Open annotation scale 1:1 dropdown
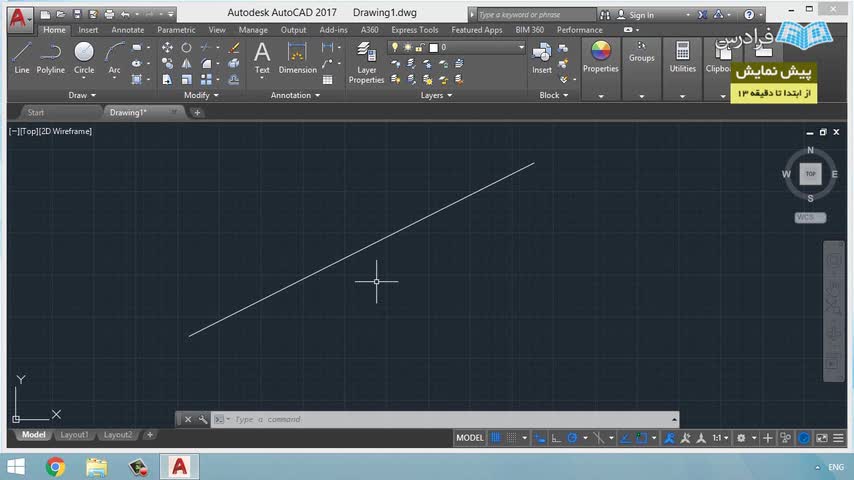Image resolution: width=854 pixels, height=480 pixels. 721,438
